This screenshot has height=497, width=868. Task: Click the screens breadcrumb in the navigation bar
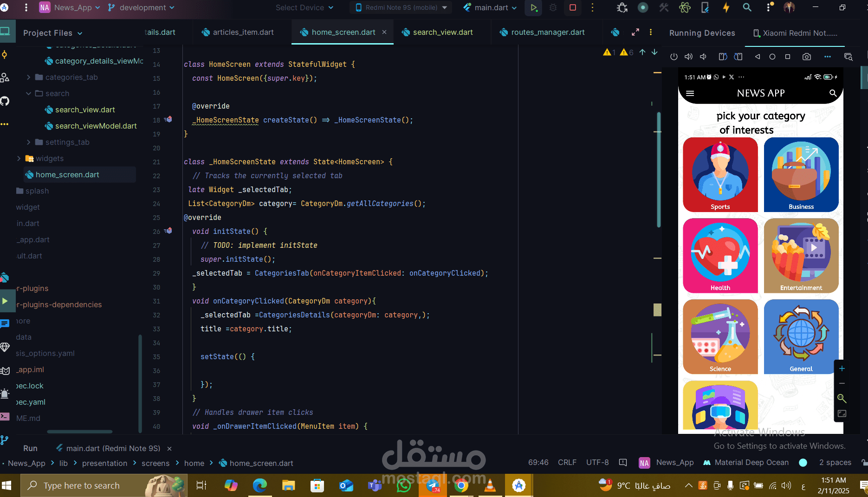coord(155,463)
